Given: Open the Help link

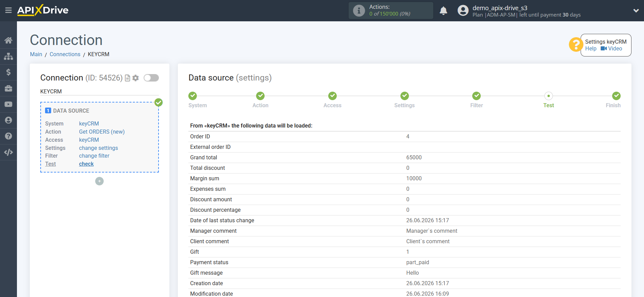Looking at the screenshot, I should [591, 49].
